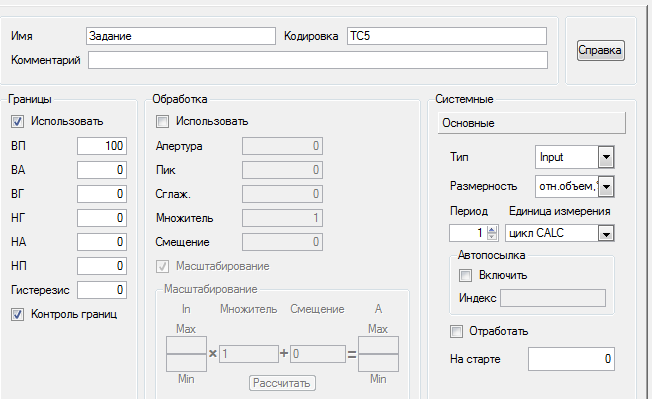Click the Индекс field under Автопосылка
Screen dimensions: 652x399
[553, 298]
